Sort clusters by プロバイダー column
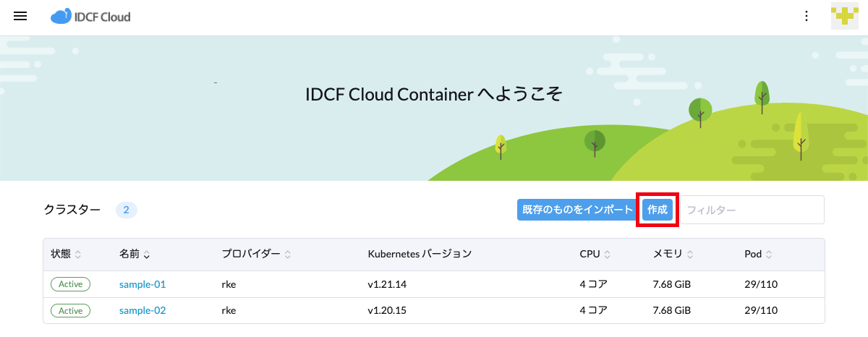This screenshot has width=868, height=337. 256,255
